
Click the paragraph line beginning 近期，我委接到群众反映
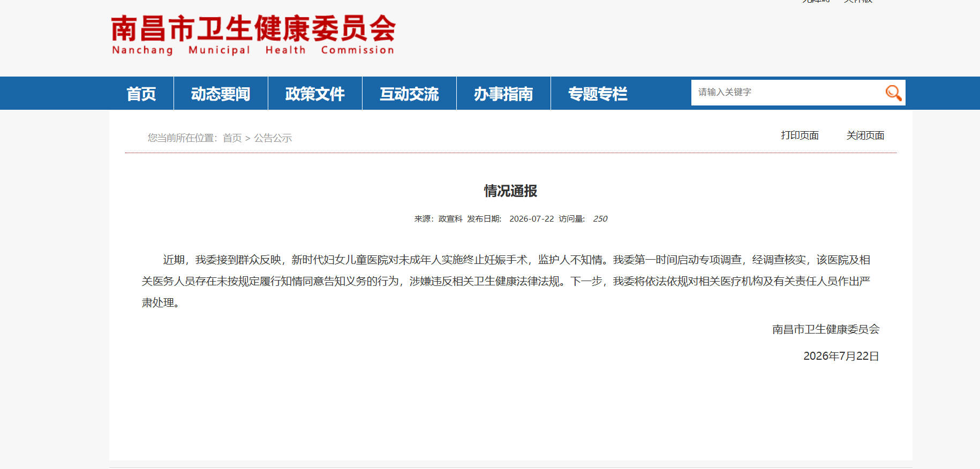pos(516,260)
